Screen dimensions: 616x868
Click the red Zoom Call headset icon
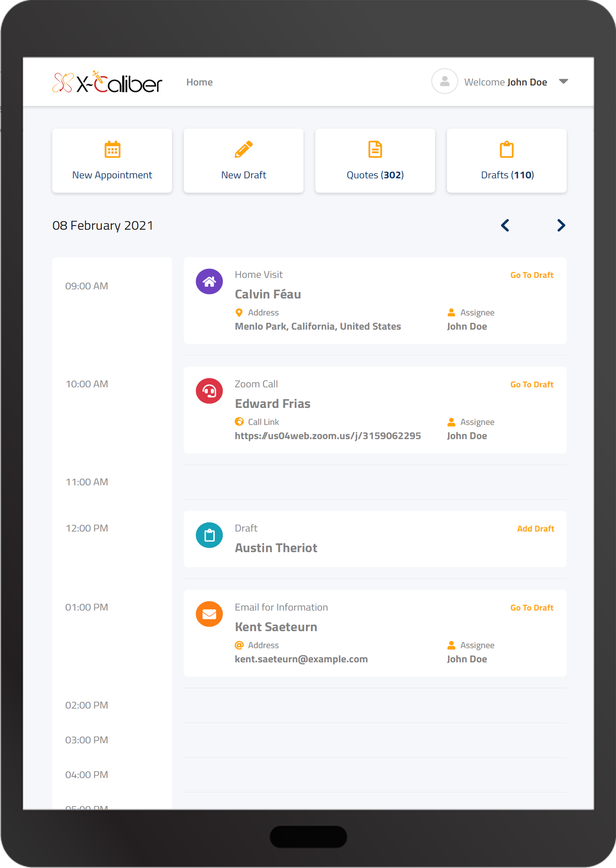pos(209,391)
